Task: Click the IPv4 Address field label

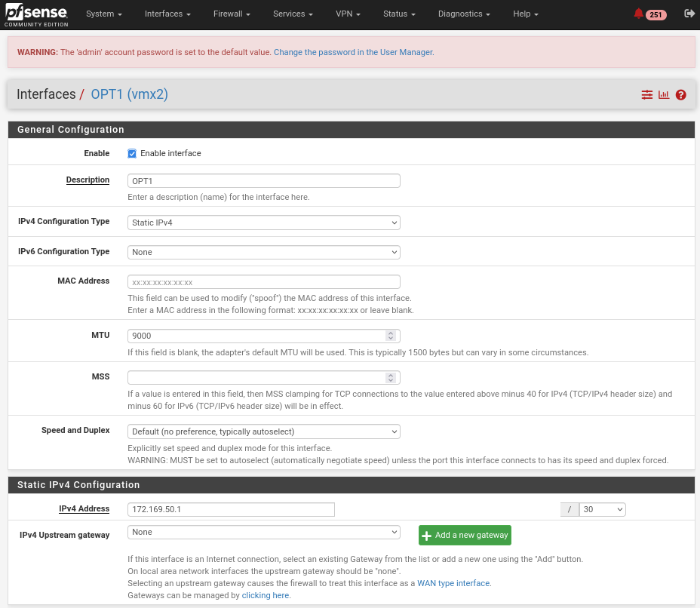Action: 84,509
